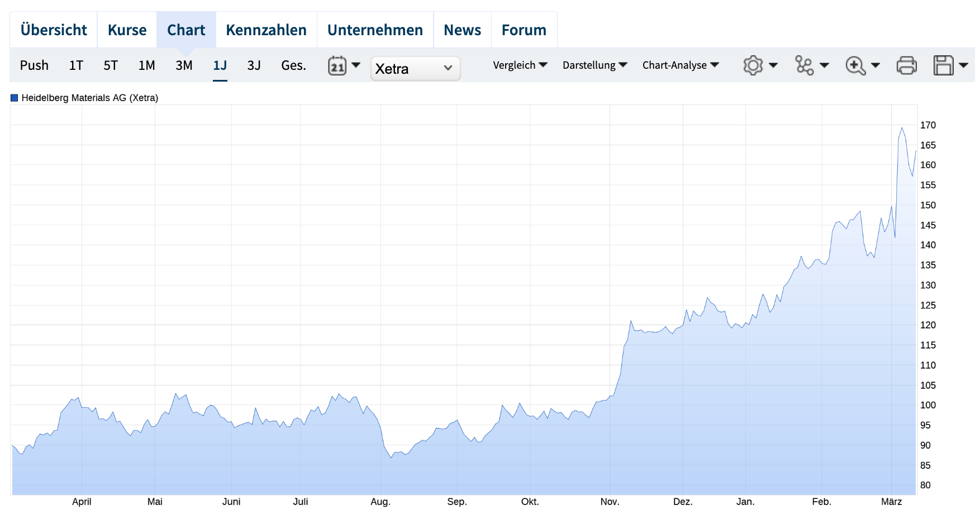Set chart range to 3M

click(184, 65)
